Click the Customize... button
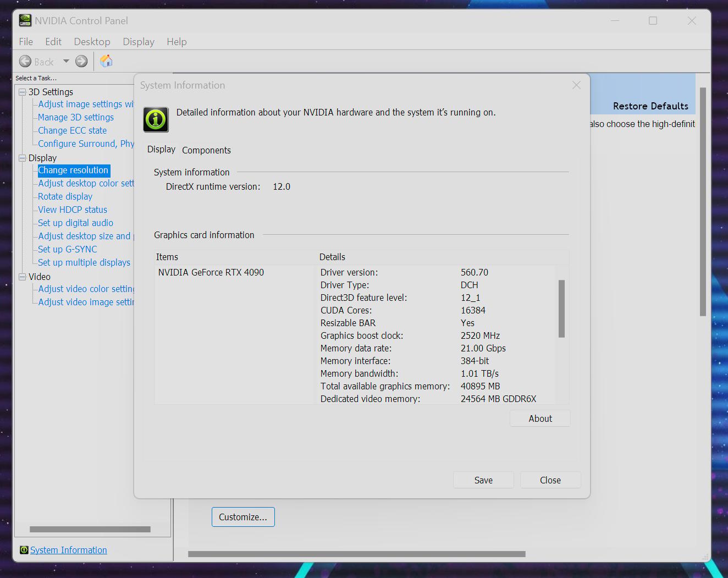The image size is (728, 578). pos(243,517)
